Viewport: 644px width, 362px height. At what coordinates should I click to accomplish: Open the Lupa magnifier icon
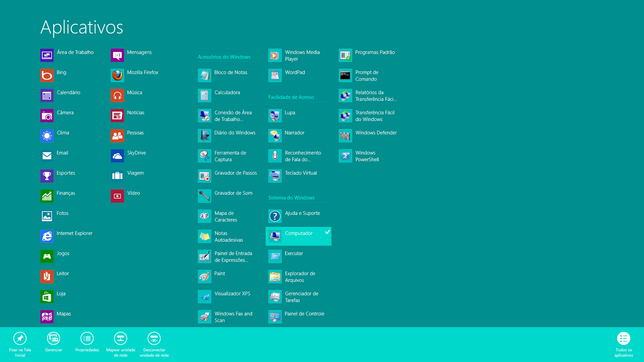pos(275,115)
